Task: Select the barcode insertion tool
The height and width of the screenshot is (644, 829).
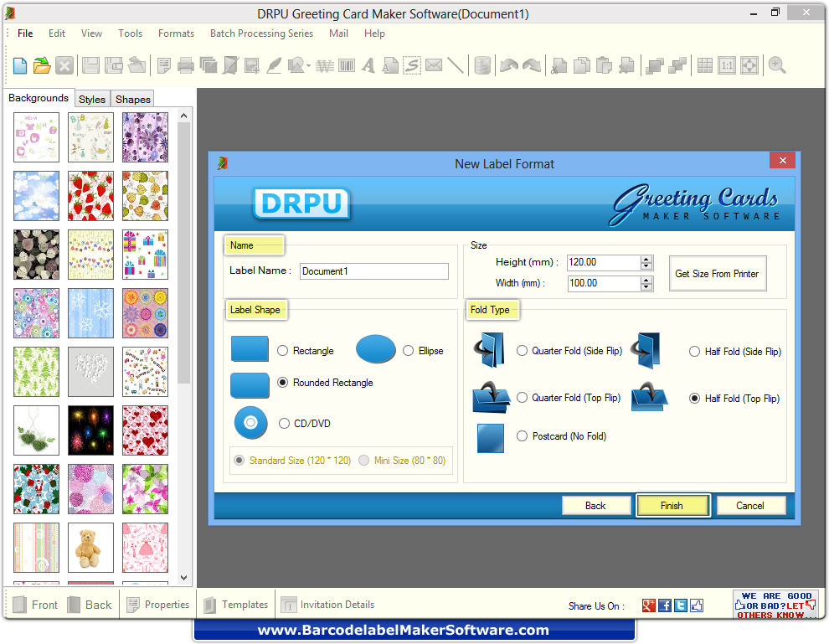Action: pyautogui.click(x=346, y=64)
